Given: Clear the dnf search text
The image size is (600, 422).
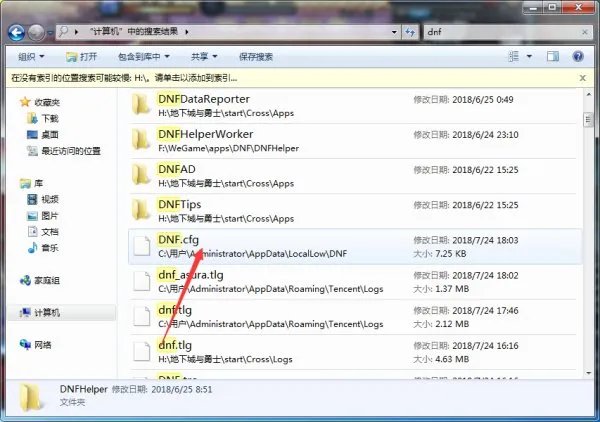Looking at the screenshot, I should click(585, 32).
